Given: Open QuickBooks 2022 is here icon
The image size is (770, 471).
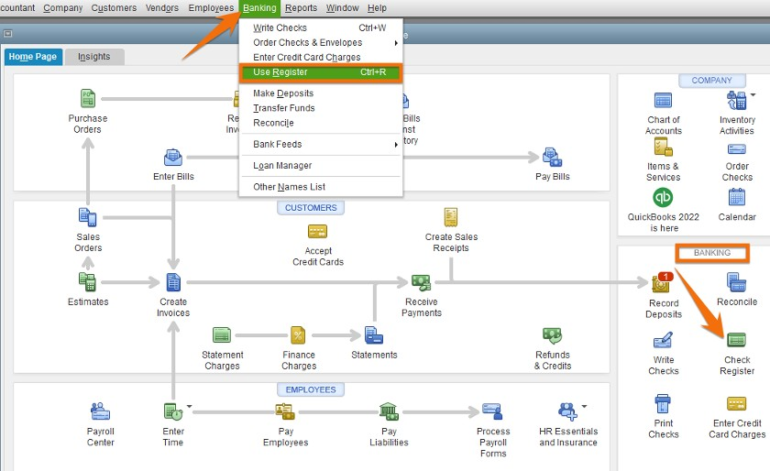Looking at the screenshot, I should pos(663,197).
